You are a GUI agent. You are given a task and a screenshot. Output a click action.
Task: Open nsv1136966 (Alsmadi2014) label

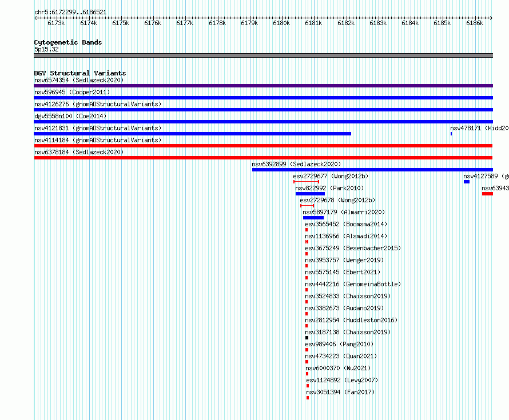pyautogui.click(x=346, y=236)
